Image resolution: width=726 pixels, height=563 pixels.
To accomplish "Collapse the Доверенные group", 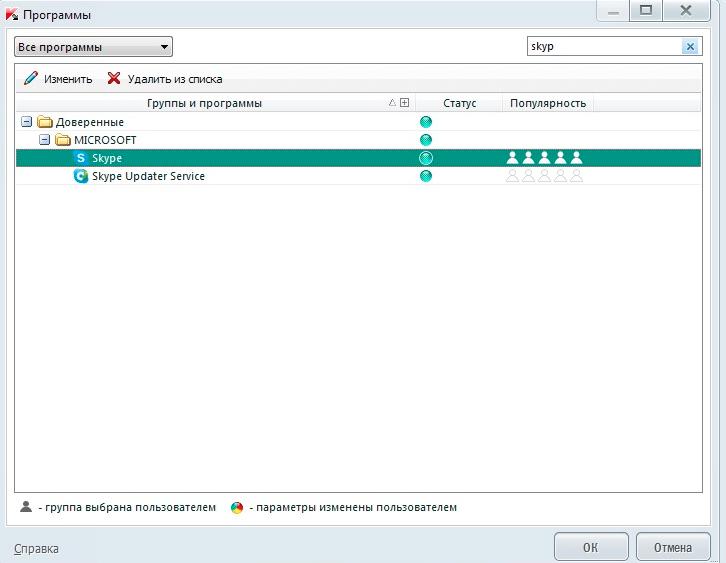I will [x=27, y=122].
